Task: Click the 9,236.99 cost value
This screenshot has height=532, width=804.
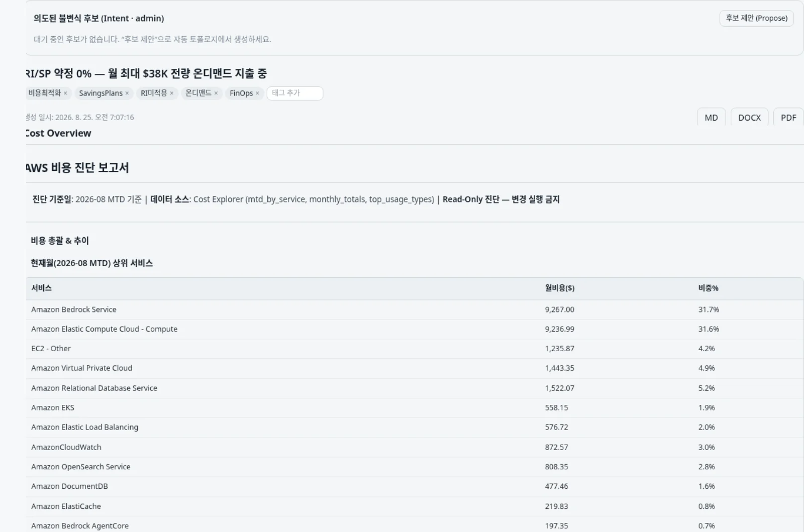Action: 559,329
